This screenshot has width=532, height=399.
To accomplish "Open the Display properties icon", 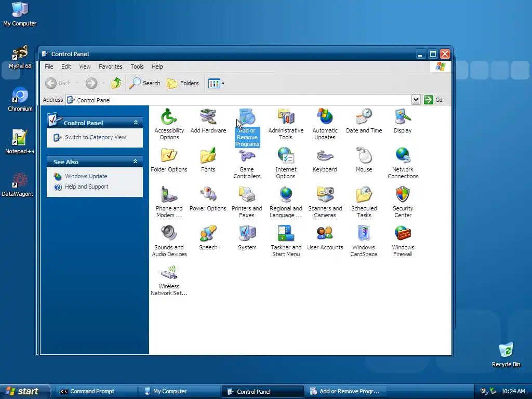I will coord(403,121).
